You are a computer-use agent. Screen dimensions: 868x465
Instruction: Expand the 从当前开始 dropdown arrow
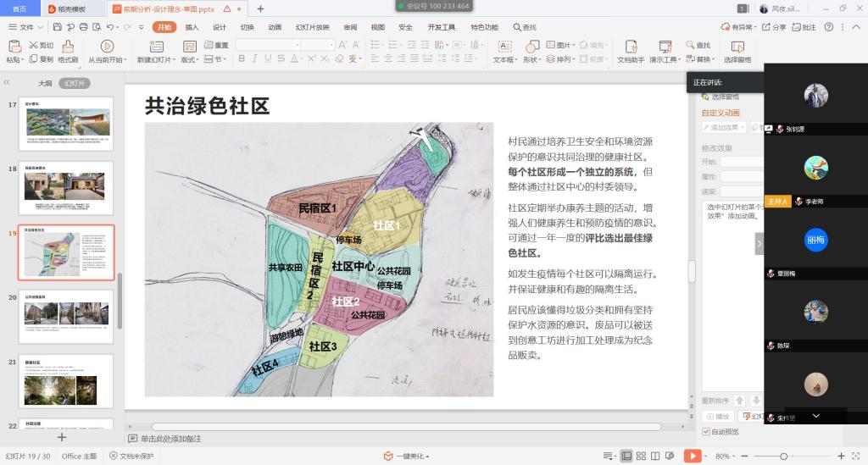pos(127,60)
